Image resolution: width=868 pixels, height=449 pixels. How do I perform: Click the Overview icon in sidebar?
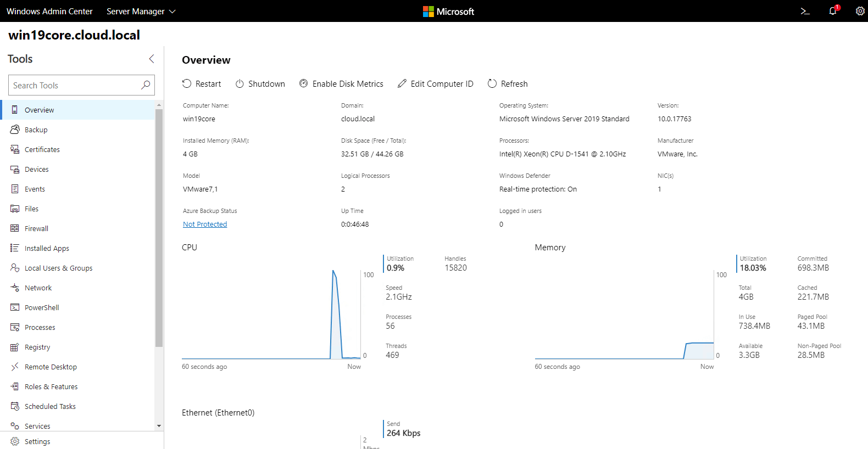15,110
